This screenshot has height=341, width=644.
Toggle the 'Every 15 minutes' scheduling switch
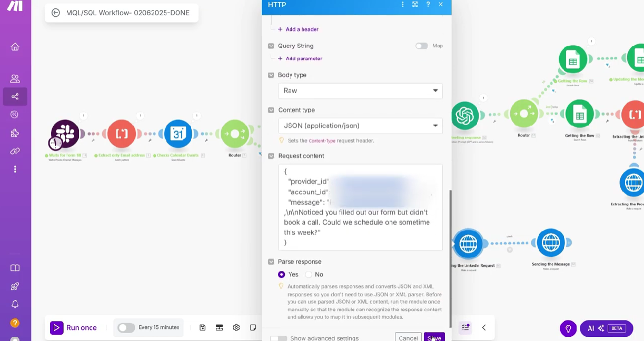point(126,328)
